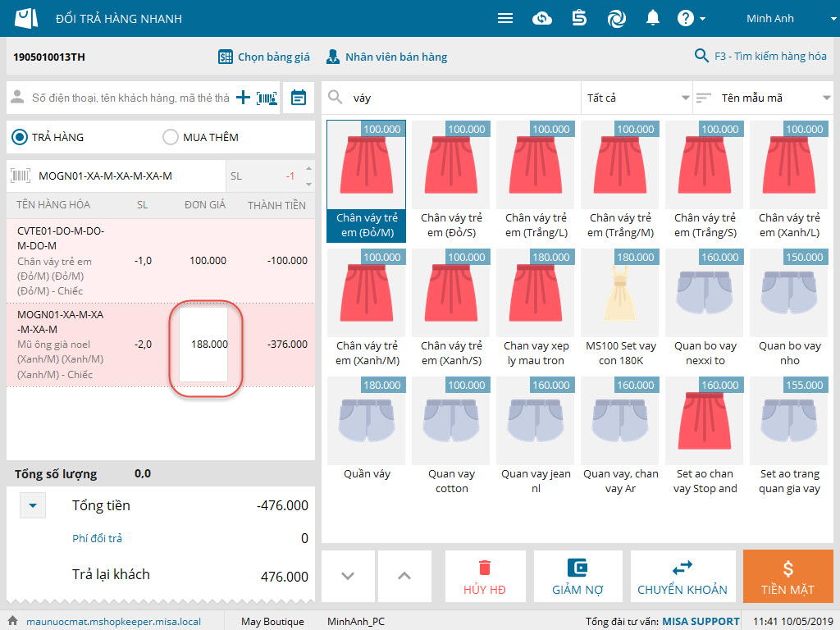Open the hamburger menu in header

click(505, 18)
